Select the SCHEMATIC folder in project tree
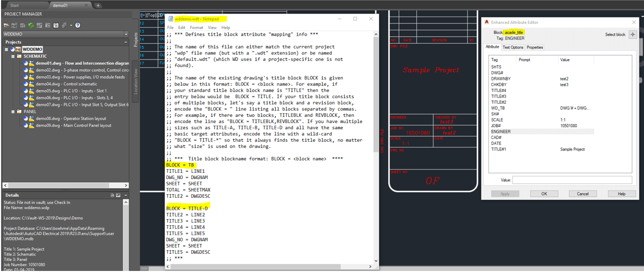Screen dimensions: 644x272 (35, 56)
